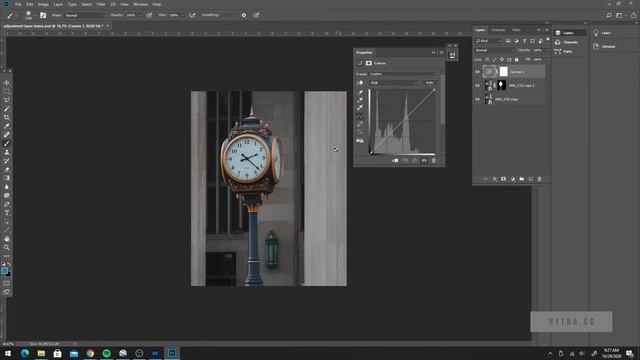The height and width of the screenshot is (360, 640).
Task: Open Spotify from the taskbar
Action: pyautogui.click(x=107, y=353)
